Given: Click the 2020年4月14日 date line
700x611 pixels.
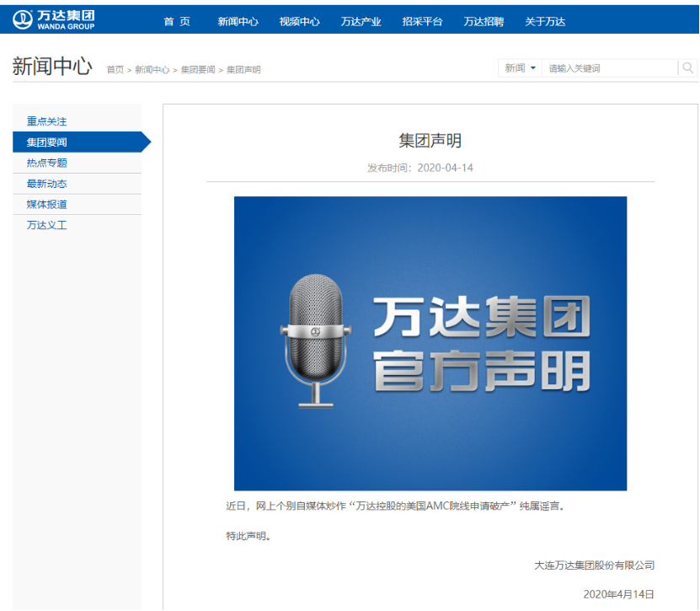Looking at the screenshot, I should tap(619, 594).
